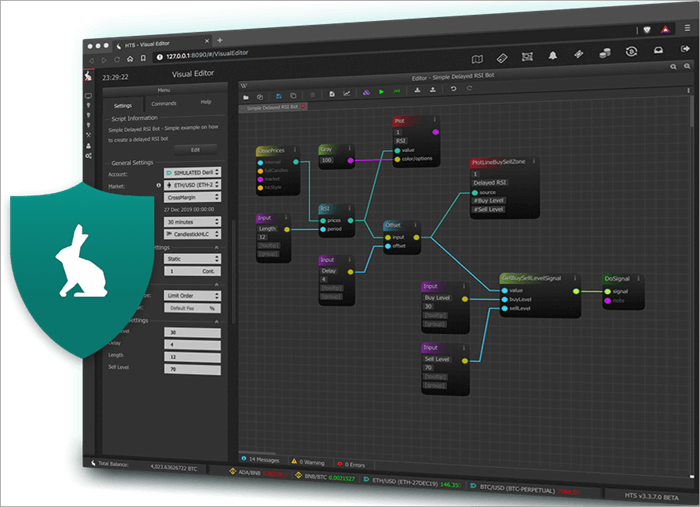The height and width of the screenshot is (507, 700).
Task: Open the coin stacks icon in top navigation
Action: tap(605, 54)
